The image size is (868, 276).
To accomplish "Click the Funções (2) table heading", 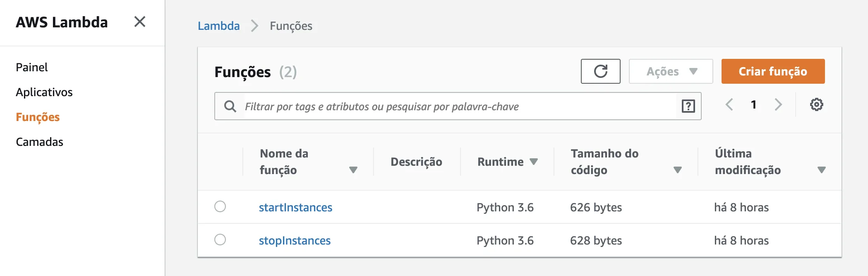I will (256, 72).
